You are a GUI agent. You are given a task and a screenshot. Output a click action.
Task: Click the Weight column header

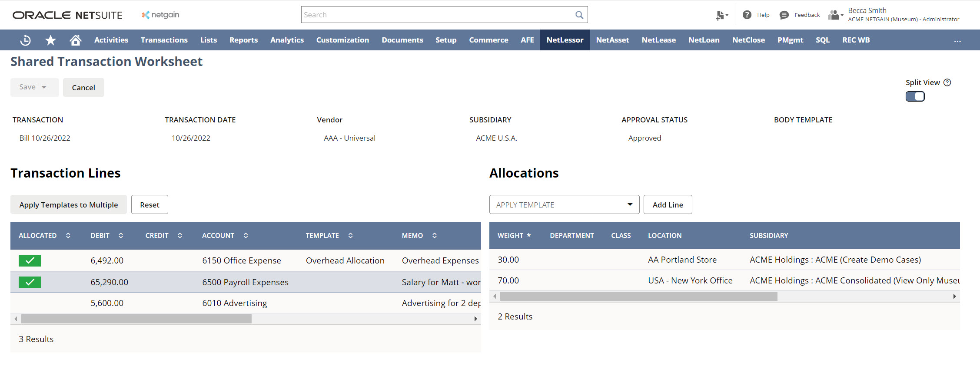click(x=514, y=235)
